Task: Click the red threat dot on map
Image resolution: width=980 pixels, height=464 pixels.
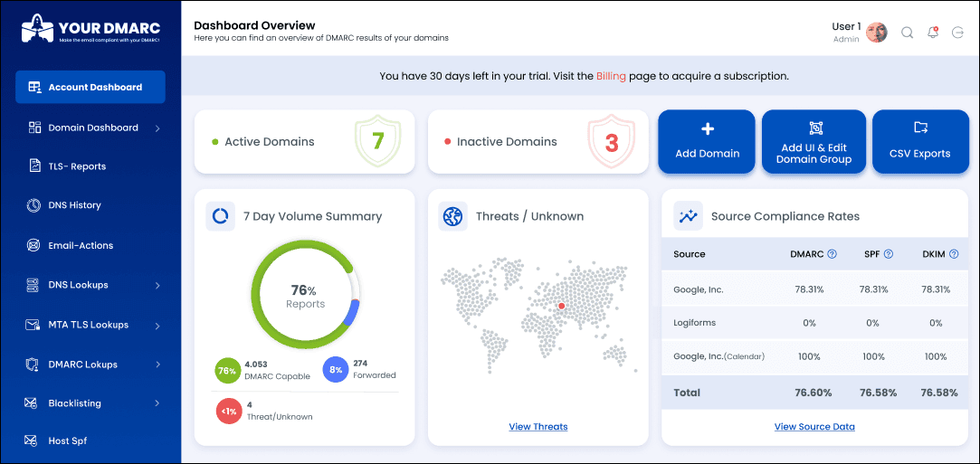Action: (x=561, y=306)
